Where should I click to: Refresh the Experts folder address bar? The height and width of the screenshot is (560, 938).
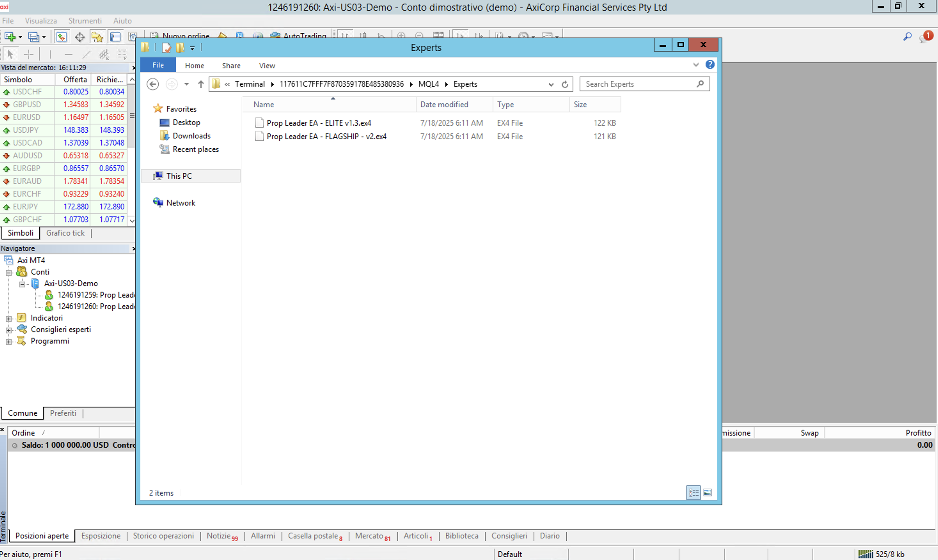tap(565, 84)
